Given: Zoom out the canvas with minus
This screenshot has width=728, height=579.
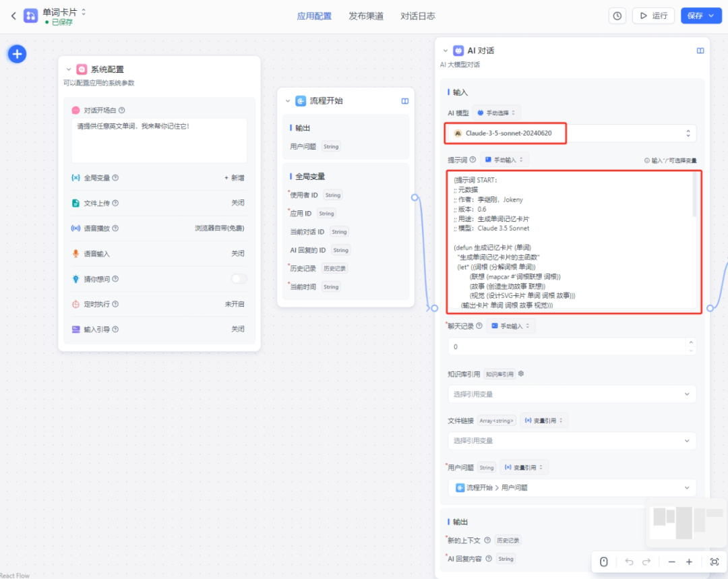Looking at the screenshot, I should coord(671,562).
